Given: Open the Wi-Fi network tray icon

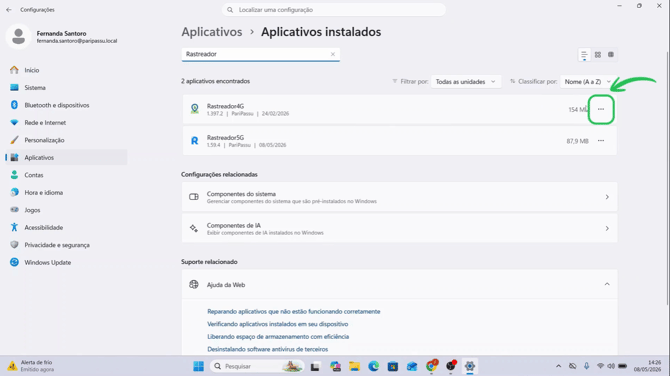Looking at the screenshot, I should click(x=600, y=366).
